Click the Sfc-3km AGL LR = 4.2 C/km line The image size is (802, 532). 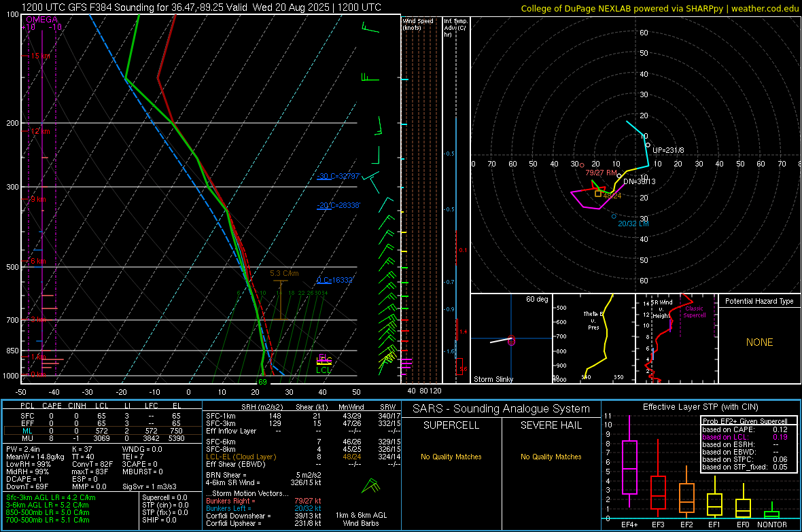(51, 497)
